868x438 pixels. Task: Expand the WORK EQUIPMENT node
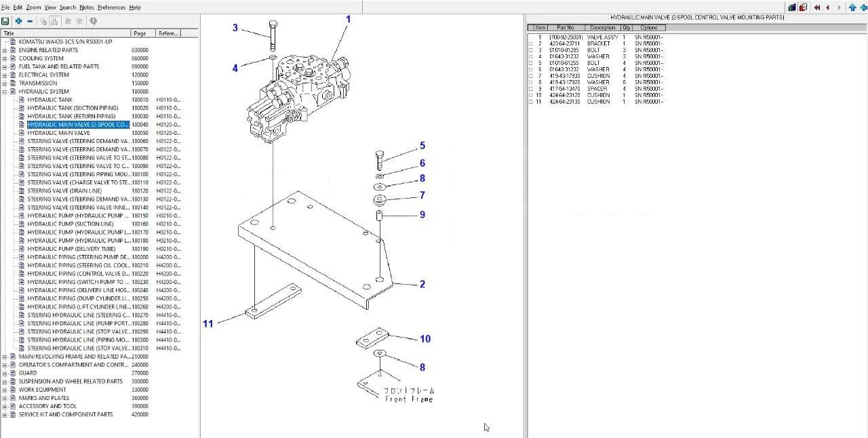(5, 390)
